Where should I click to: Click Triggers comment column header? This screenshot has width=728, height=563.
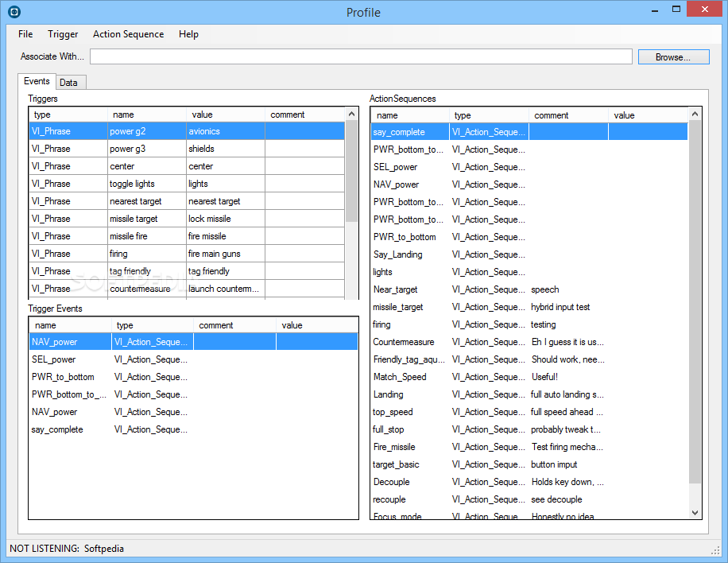(x=305, y=115)
